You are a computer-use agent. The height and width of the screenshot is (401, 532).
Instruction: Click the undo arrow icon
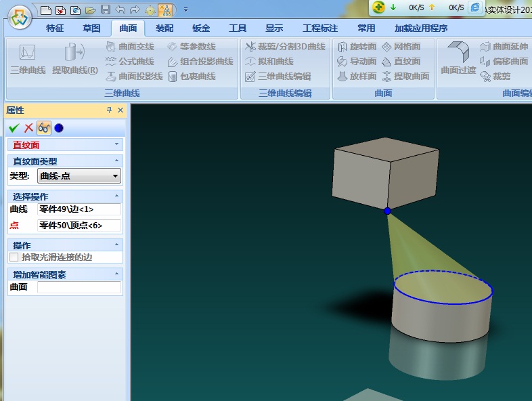pyautogui.click(x=120, y=10)
